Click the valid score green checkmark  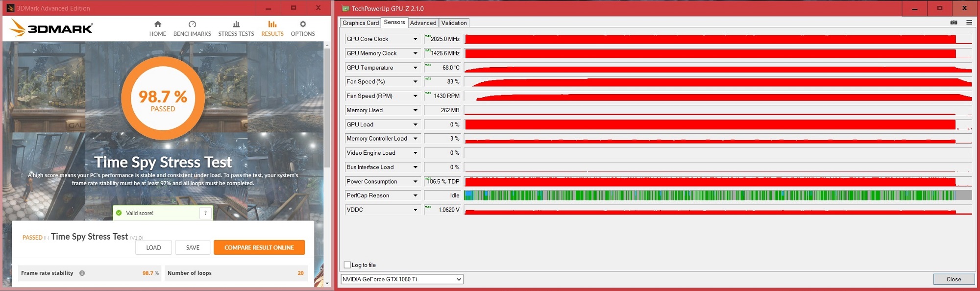(119, 213)
